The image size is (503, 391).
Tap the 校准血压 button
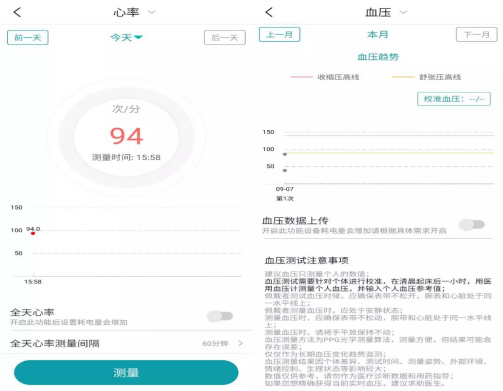click(454, 99)
